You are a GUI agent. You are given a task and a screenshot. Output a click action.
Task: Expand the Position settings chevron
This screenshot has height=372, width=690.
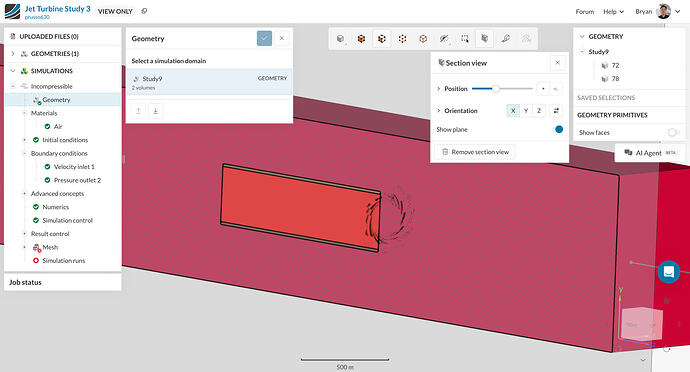click(x=438, y=88)
